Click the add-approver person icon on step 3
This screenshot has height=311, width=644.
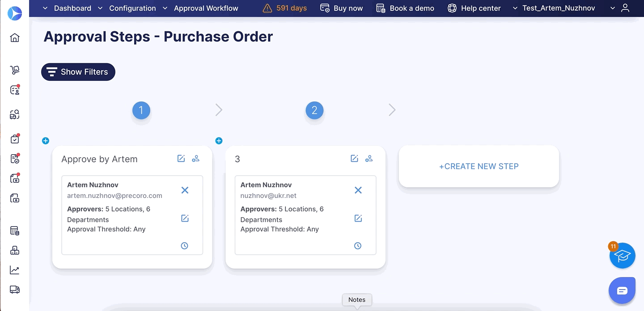tap(369, 158)
